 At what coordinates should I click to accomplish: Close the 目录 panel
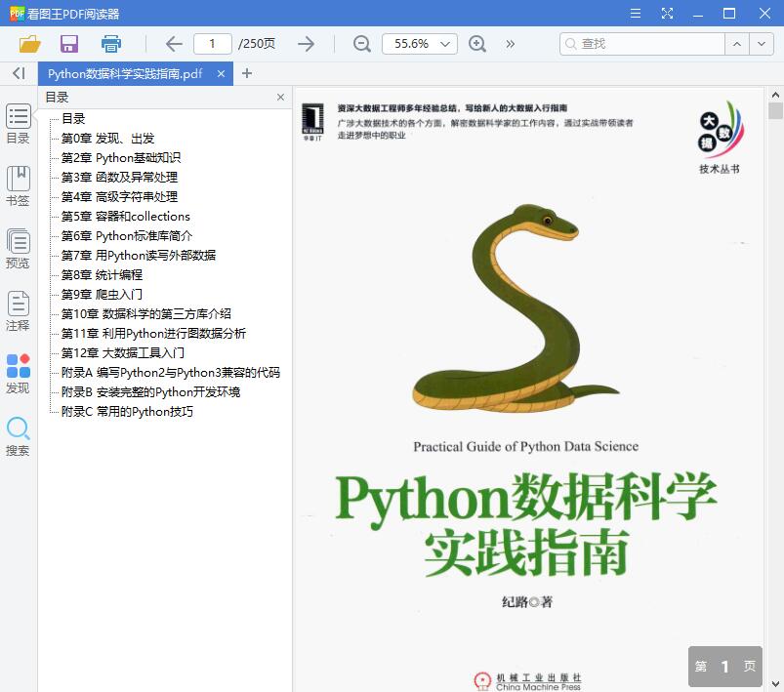(x=280, y=97)
